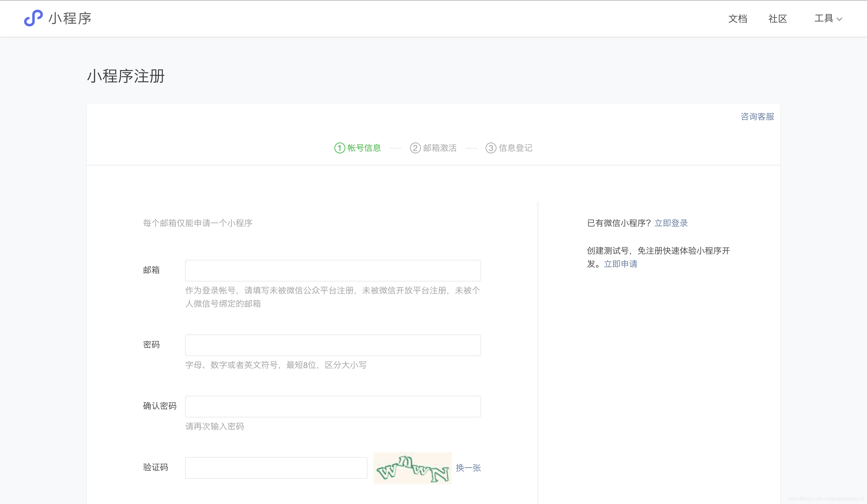Click the step 1 circle icon
Viewport: 867px width, 504px height.
coord(339,148)
